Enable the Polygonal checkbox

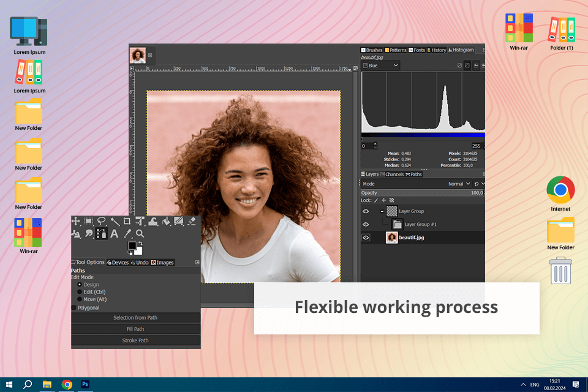pos(74,307)
